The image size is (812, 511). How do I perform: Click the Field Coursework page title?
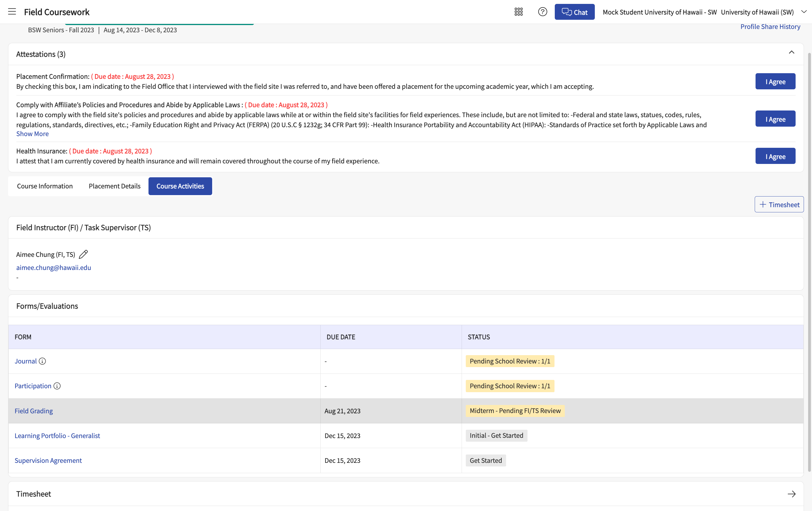[57, 12]
